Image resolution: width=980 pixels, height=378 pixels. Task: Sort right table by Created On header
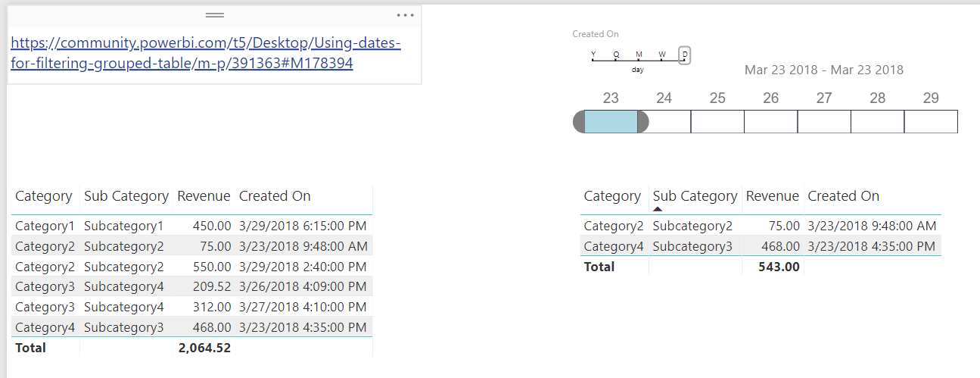click(x=843, y=196)
